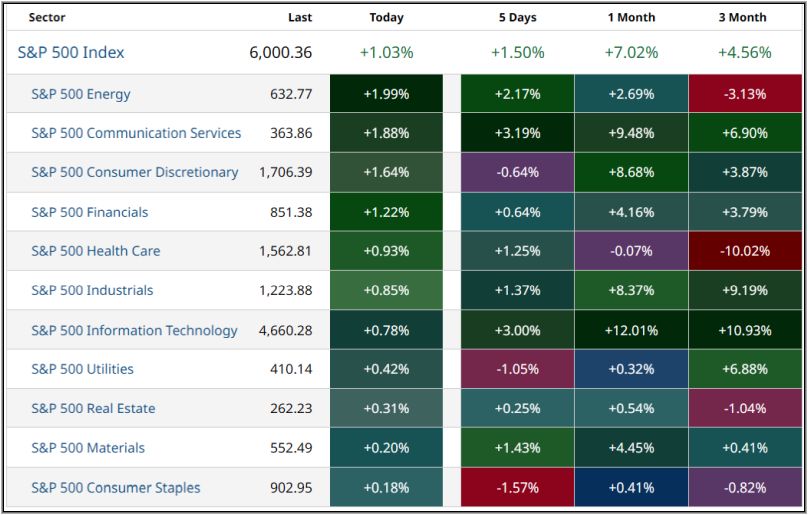808x515 pixels.
Task: Sort by the 5 Days column header
Action: click(516, 17)
